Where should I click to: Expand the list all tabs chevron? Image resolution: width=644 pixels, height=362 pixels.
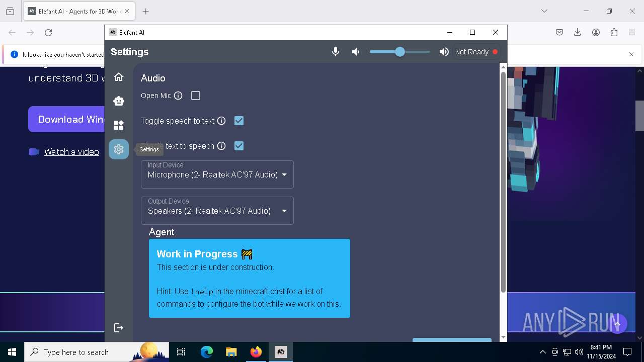[544, 11]
